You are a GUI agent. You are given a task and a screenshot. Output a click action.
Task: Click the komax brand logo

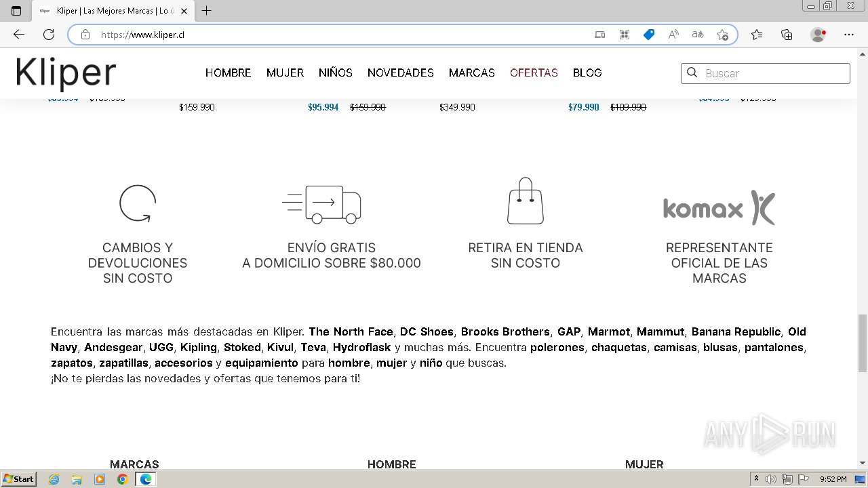pos(719,208)
